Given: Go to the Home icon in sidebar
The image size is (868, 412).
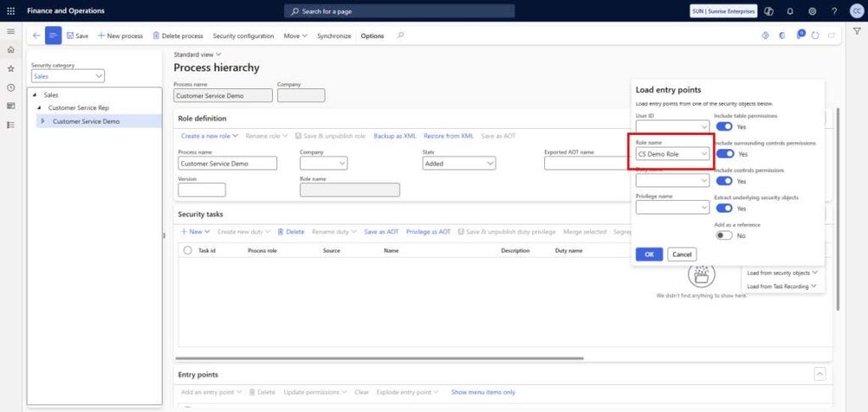Looking at the screenshot, I should coord(10,50).
